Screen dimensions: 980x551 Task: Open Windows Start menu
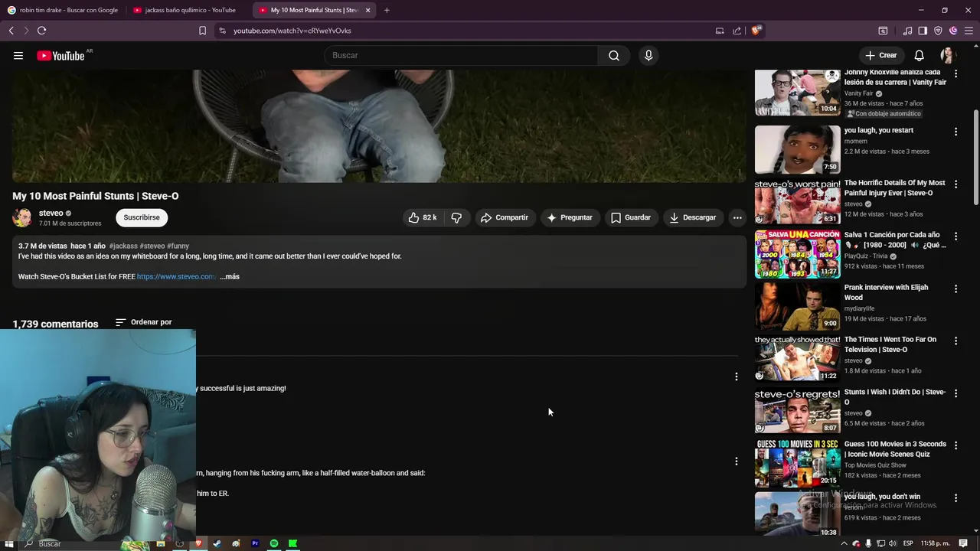[8, 543]
